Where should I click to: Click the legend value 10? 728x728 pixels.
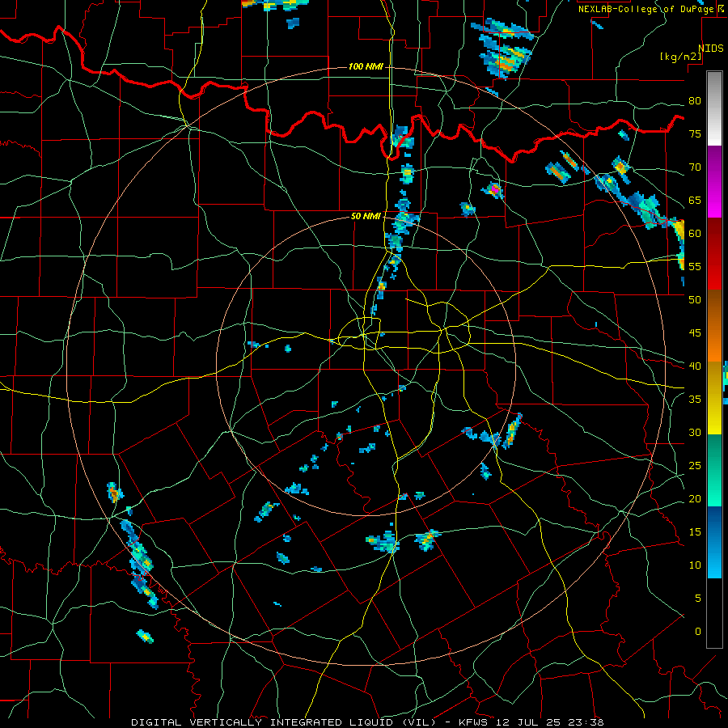[695, 565]
